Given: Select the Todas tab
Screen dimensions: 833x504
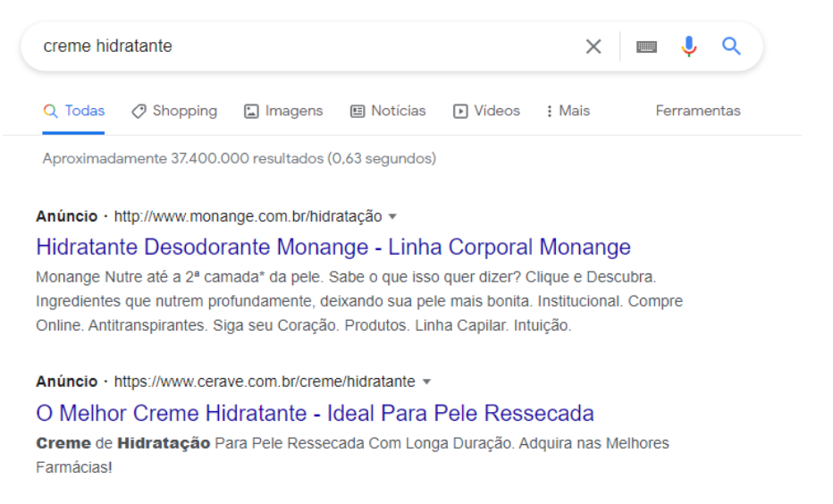Looking at the screenshot, I should (x=74, y=111).
